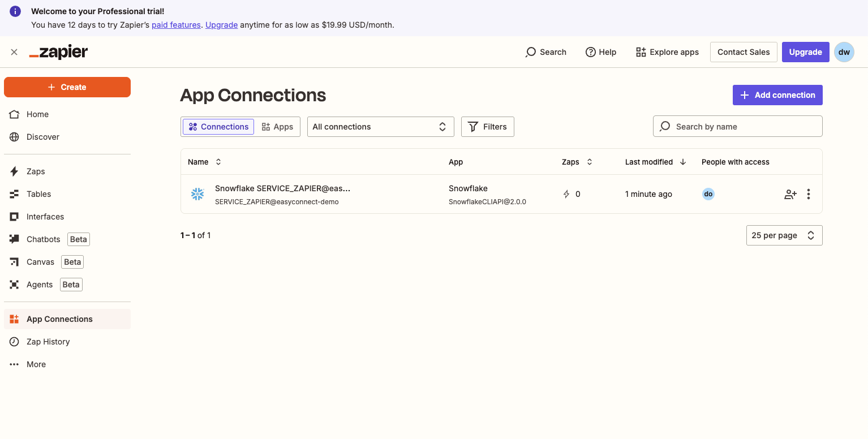The image size is (868, 439).
Task: Click the Snowflake app logo icon
Action: [x=197, y=194]
